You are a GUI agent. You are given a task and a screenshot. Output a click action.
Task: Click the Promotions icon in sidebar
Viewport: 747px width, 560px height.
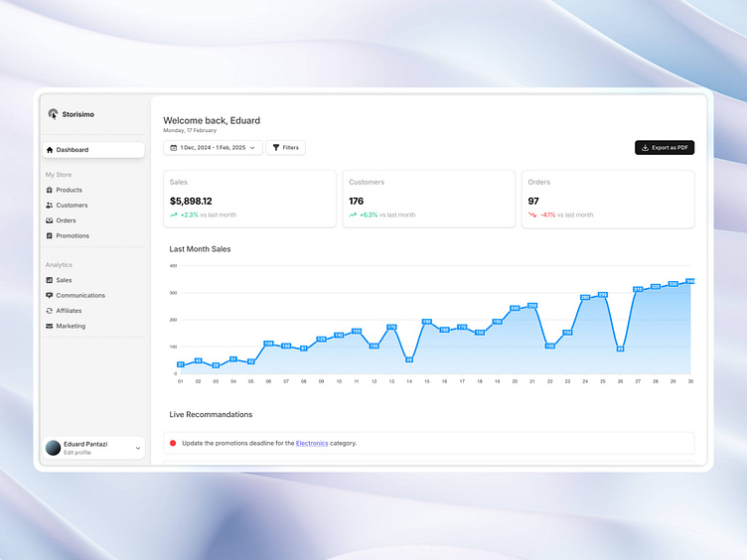(x=50, y=236)
